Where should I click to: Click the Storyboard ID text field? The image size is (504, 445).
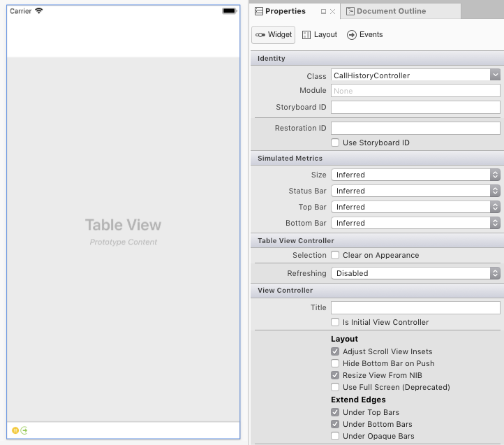[415, 107]
